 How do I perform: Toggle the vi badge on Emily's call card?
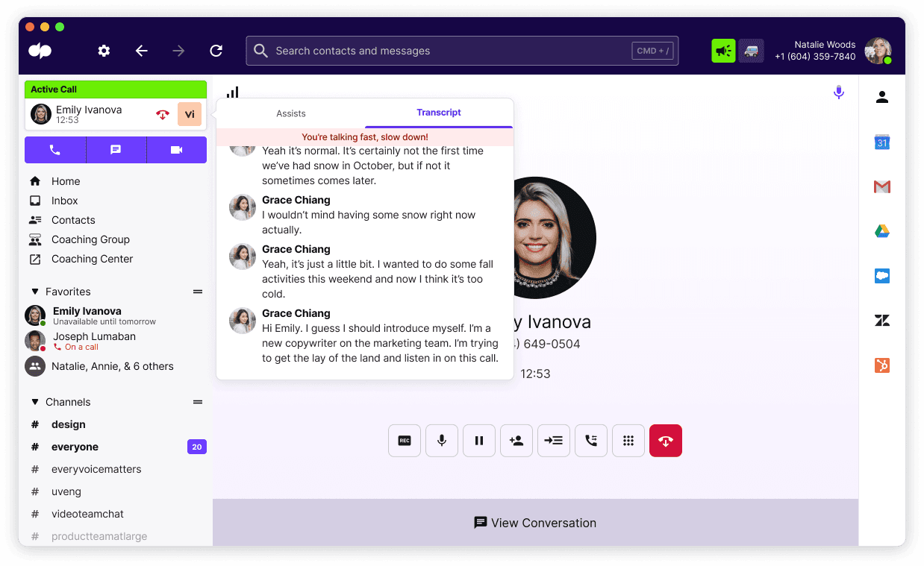[x=189, y=114]
